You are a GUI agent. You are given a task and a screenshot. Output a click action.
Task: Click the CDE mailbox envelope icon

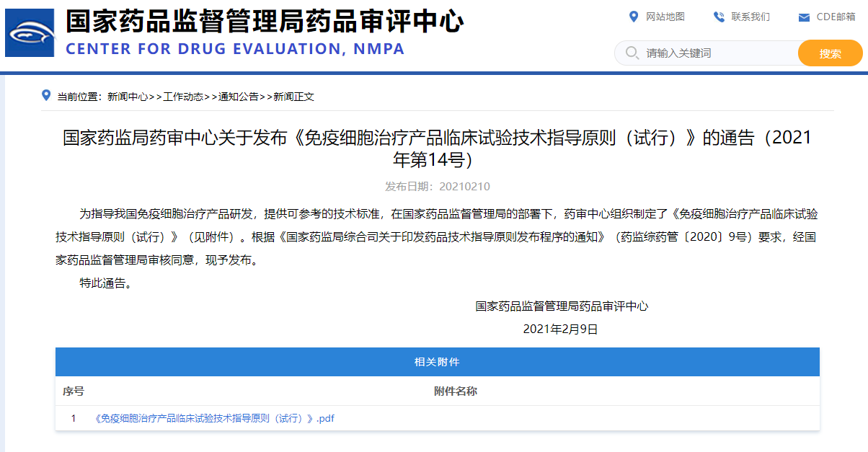coord(804,17)
